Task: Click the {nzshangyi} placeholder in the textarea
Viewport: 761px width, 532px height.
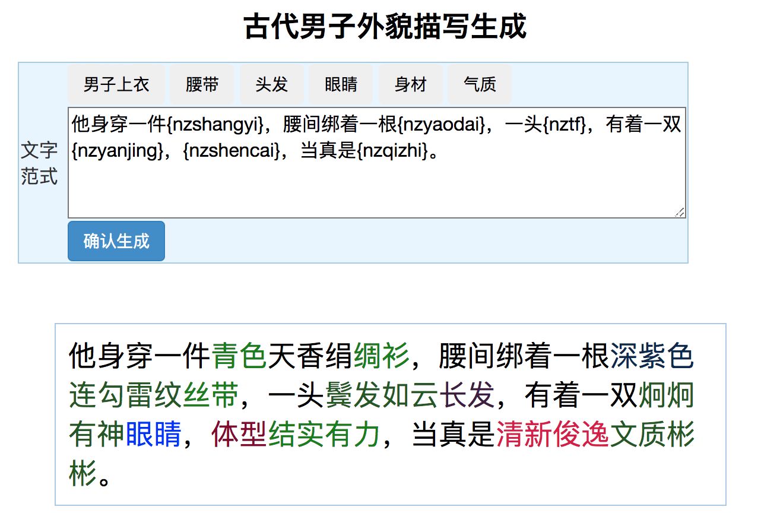Action: coord(214,126)
